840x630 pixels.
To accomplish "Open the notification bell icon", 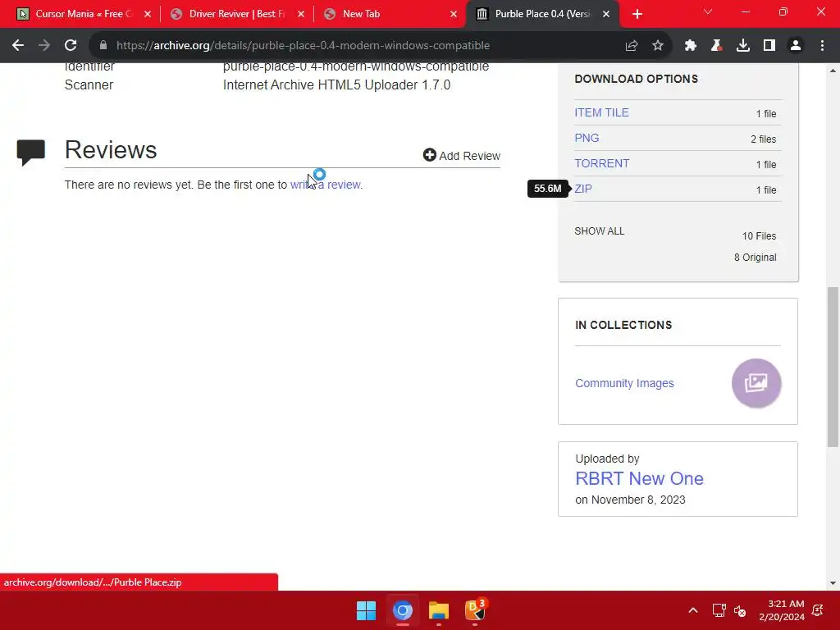I will (x=818, y=610).
